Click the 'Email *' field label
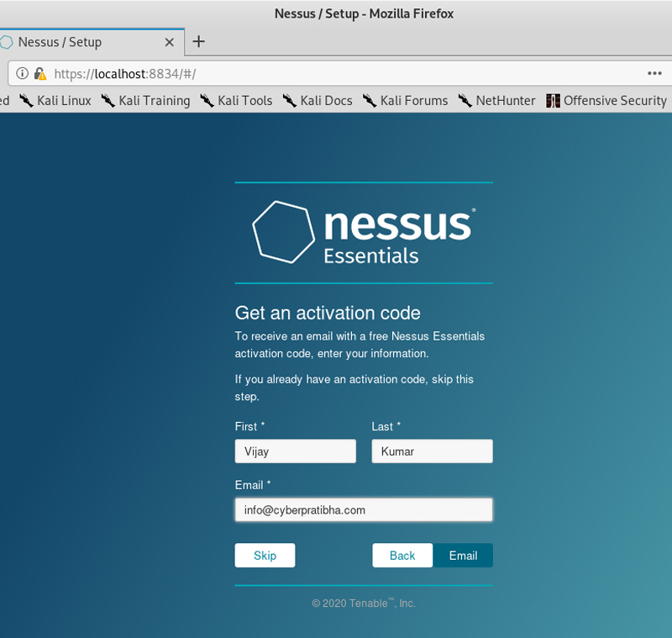This screenshot has width=672, height=638. (x=253, y=485)
